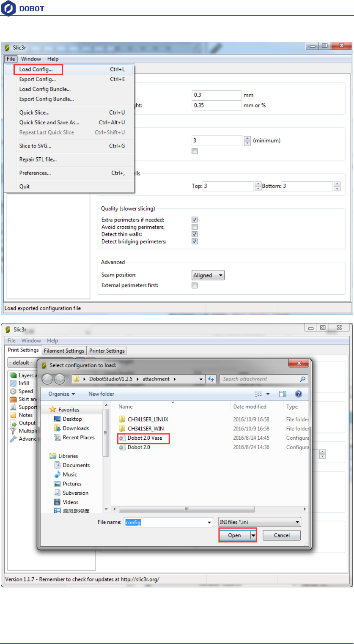Image resolution: width=354 pixels, height=644 pixels.
Task: Open Preferences... from the File menu
Action: click(70, 173)
